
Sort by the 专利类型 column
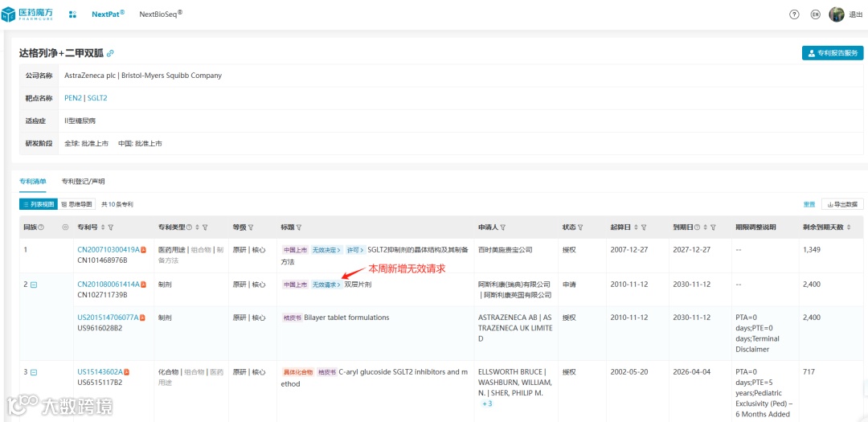point(197,227)
